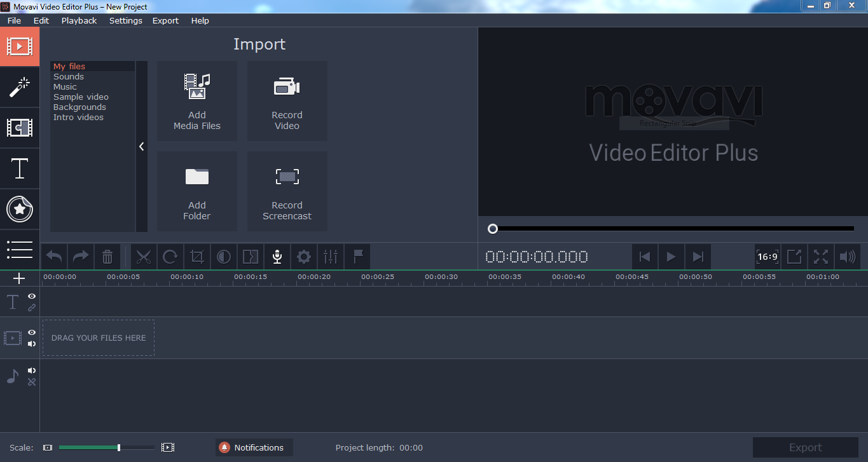Open the File menu
The width and height of the screenshot is (868, 462).
click(x=14, y=20)
